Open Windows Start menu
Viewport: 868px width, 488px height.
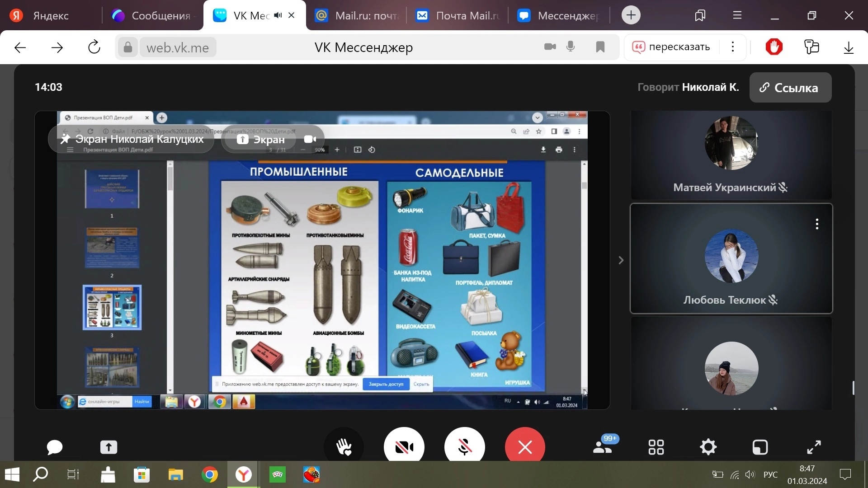(x=12, y=474)
